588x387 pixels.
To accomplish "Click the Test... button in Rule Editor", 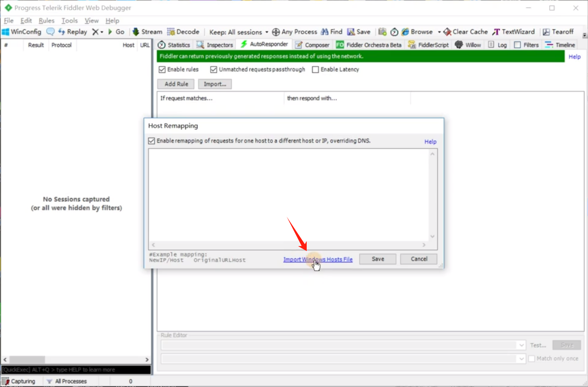I will [x=538, y=345].
